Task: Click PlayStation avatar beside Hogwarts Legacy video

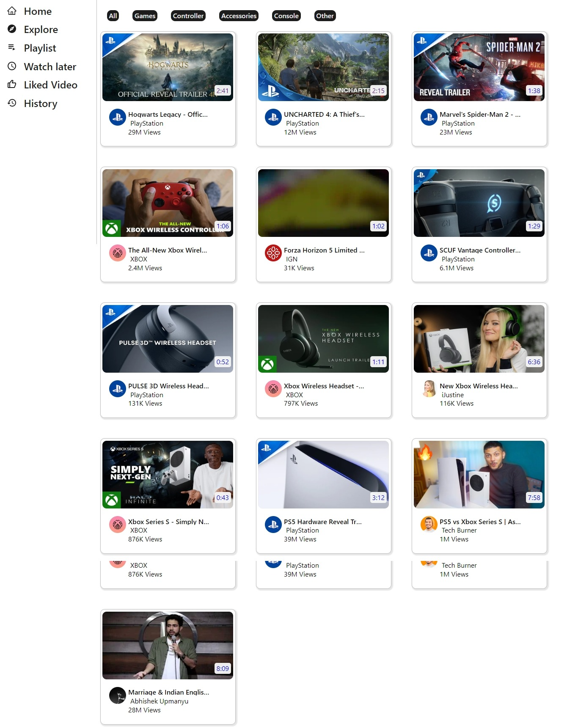Action: [118, 117]
